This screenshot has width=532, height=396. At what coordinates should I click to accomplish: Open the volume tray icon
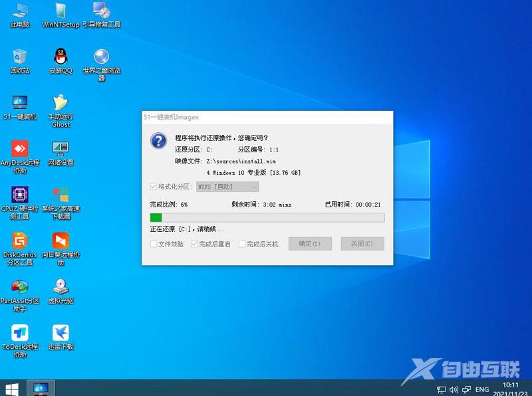(454, 390)
